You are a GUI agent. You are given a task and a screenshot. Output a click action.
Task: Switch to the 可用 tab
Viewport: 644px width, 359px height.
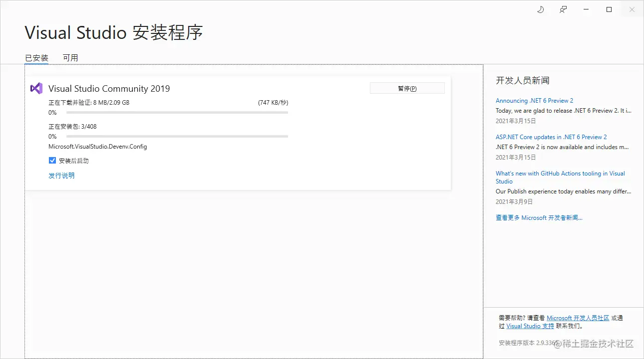[x=70, y=58]
